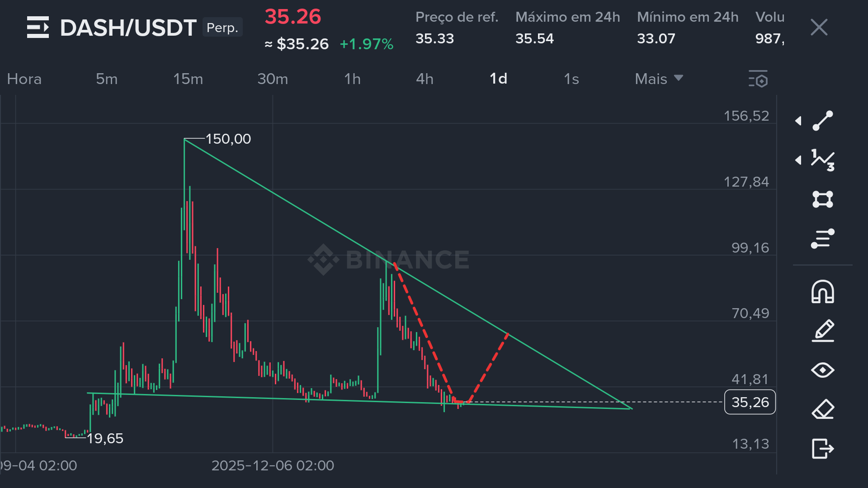The width and height of the screenshot is (868, 488).
Task: Switch to the 15m timeframe
Action: click(188, 79)
